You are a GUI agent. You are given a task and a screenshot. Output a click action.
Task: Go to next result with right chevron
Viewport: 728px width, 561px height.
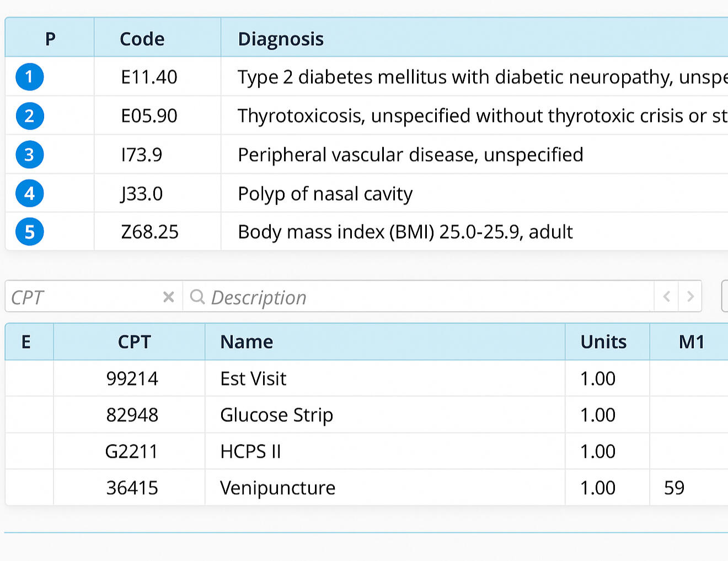coord(690,297)
